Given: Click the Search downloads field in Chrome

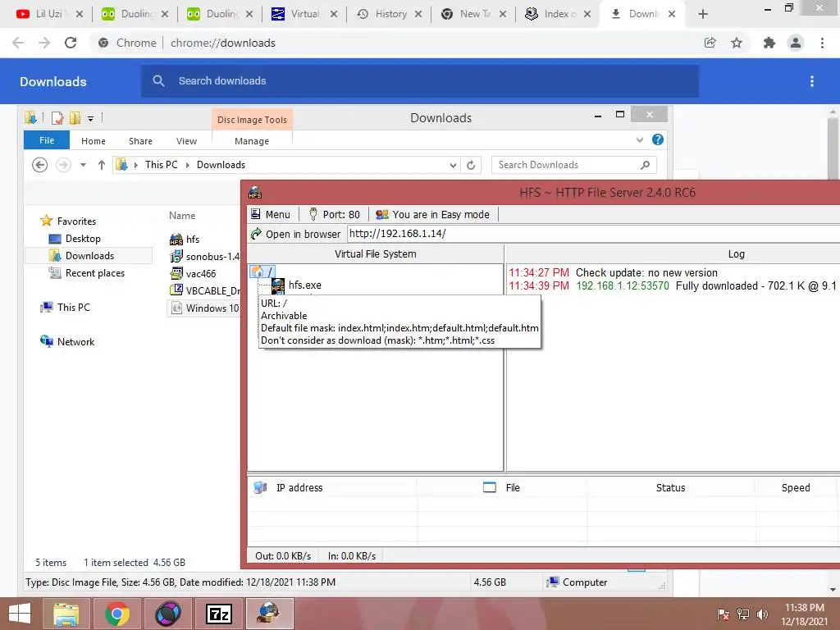Looking at the screenshot, I should [x=420, y=81].
